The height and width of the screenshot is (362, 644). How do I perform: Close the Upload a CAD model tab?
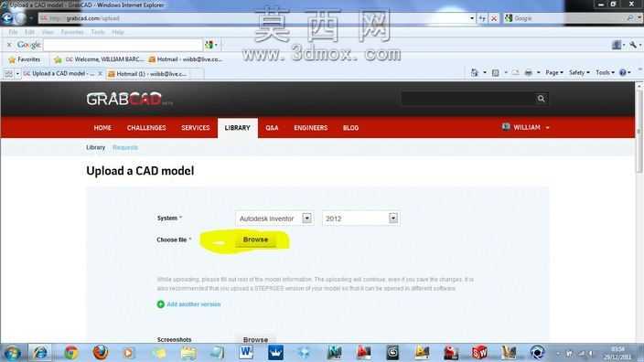pos(100,73)
